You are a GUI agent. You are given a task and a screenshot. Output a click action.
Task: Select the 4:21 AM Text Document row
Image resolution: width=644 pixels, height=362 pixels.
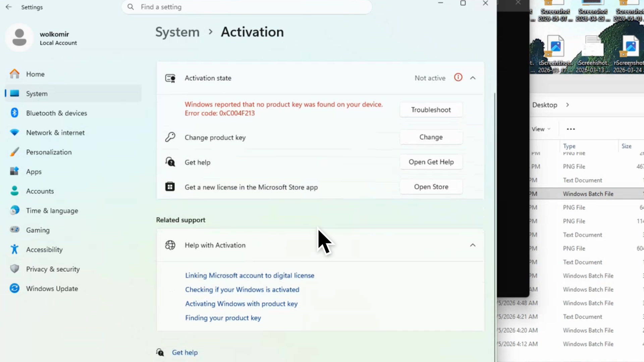click(570, 317)
